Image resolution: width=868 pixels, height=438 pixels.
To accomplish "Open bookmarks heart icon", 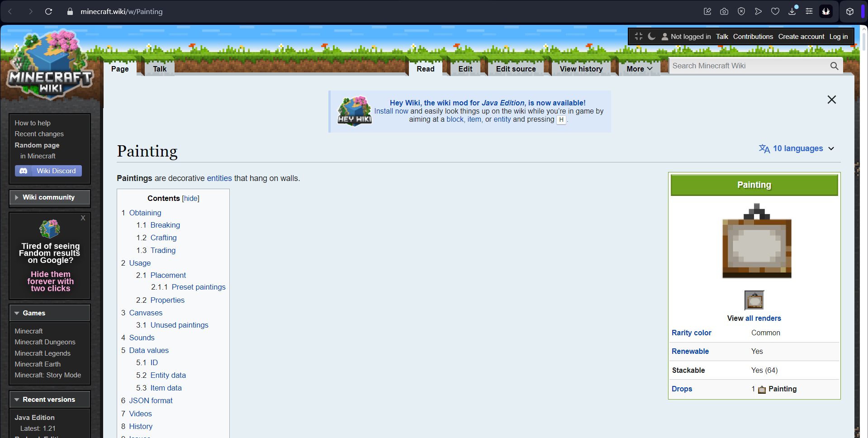I will coord(775,11).
